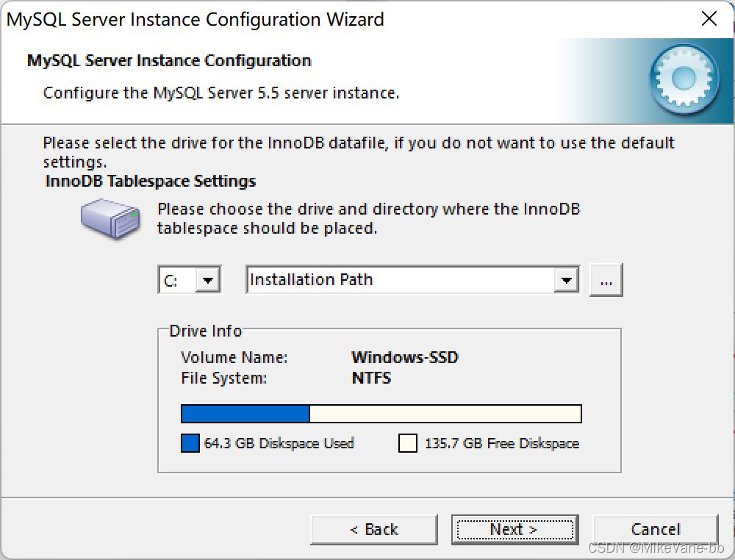This screenshot has width=735, height=560.
Task: Click the white Free Diskspace swatch
Action: pyautogui.click(x=408, y=443)
